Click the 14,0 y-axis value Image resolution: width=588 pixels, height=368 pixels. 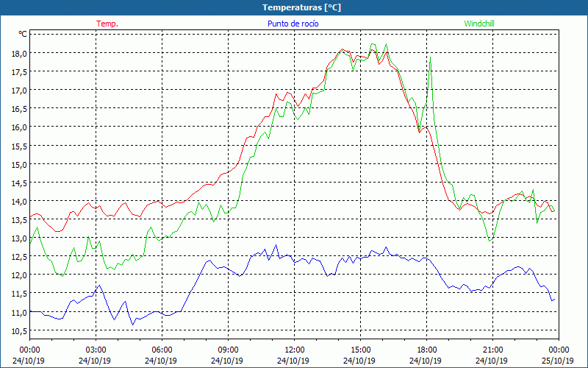[20, 201]
